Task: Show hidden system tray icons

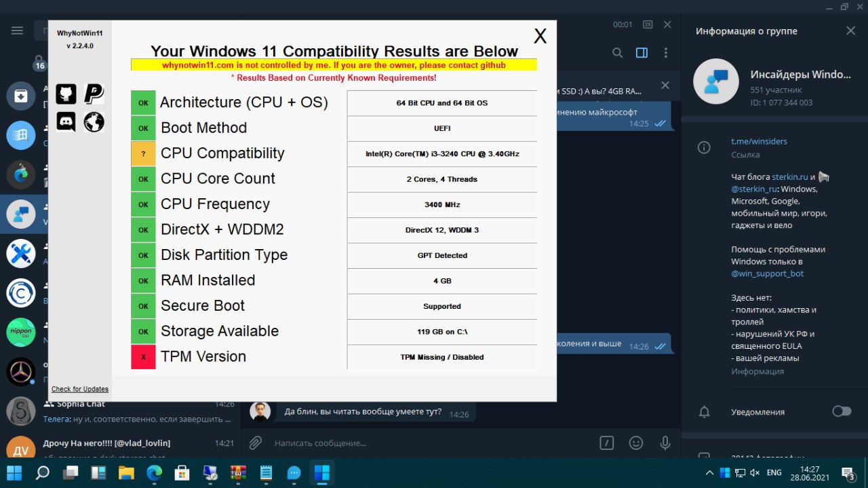Action: 709,473
